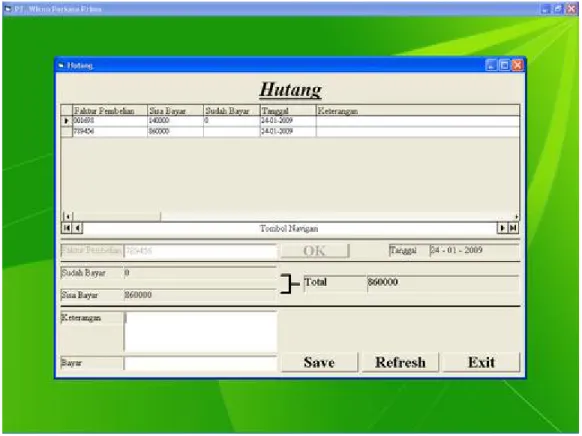Go to previous record navigation arrow

pos(77,228)
